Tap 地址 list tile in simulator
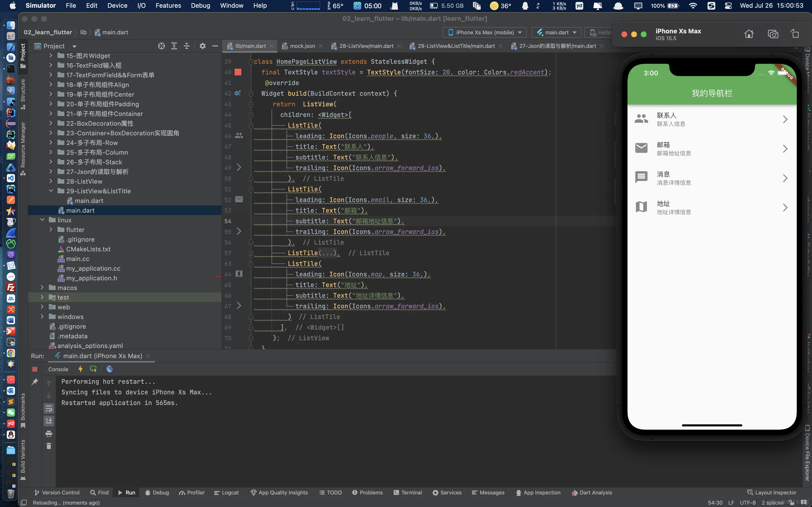The image size is (812, 507). [x=712, y=207]
